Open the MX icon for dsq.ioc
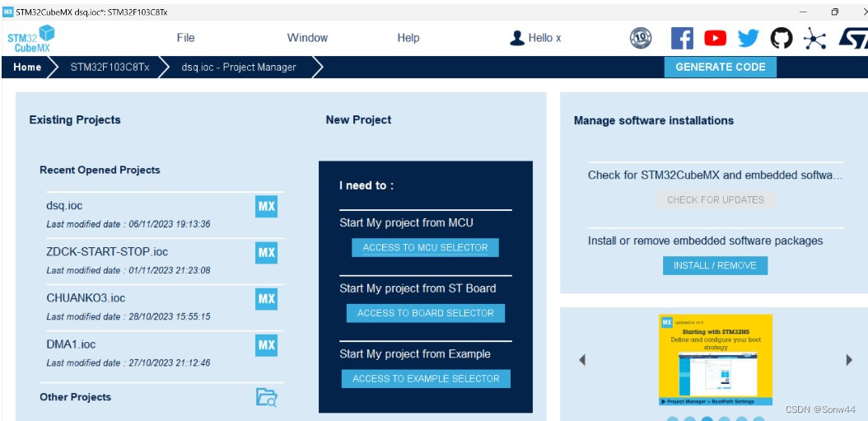 point(266,207)
